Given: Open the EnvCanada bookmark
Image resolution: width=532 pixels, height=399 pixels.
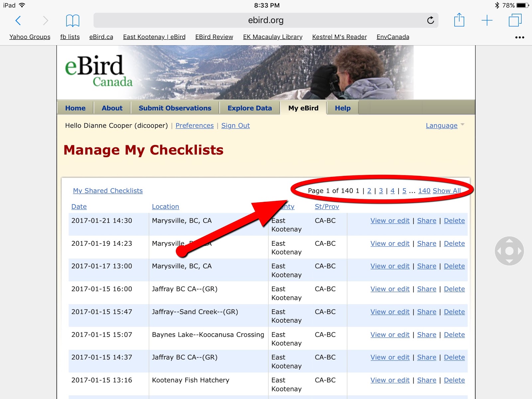Looking at the screenshot, I should [393, 37].
